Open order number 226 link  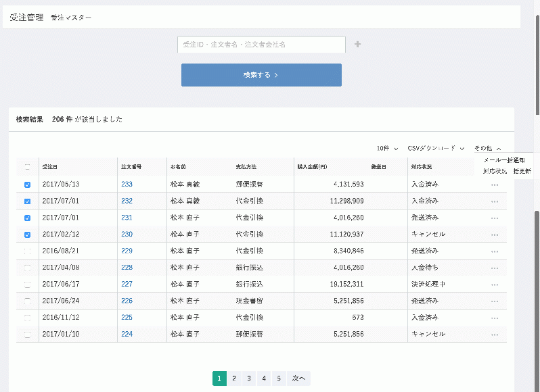click(x=127, y=301)
